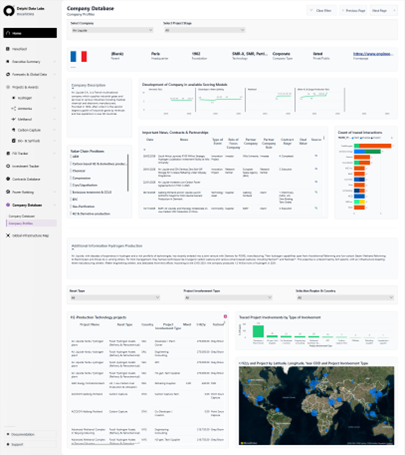Click the purple Company Database icon

click(x=8, y=205)
